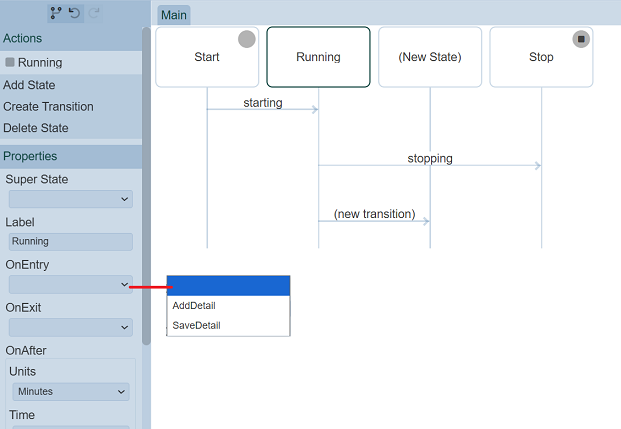Viewport: 621px width, 429px height.
Task: Expand the OnEntry dropdown
Action: point(70,285)
